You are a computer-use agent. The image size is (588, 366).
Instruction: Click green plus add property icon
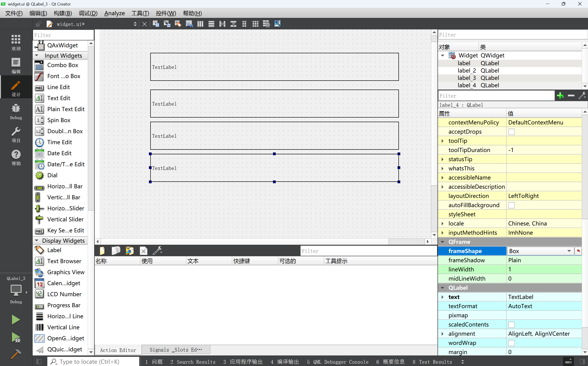pyautogui.click(x=560, y=96)
